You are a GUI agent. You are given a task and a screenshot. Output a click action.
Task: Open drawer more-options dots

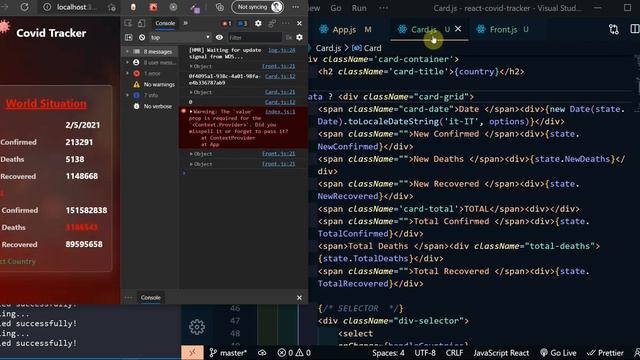pos(128,298)
